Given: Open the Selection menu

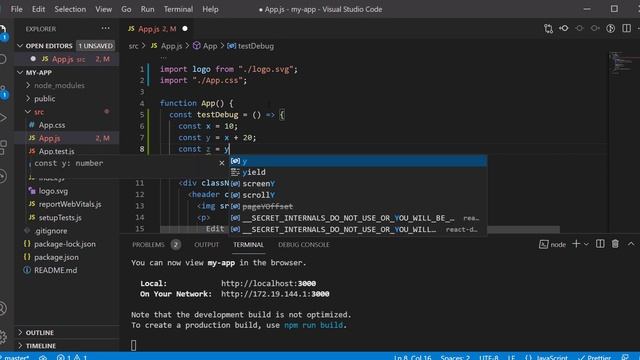Looking at the screenshot, I should (70, 9).
